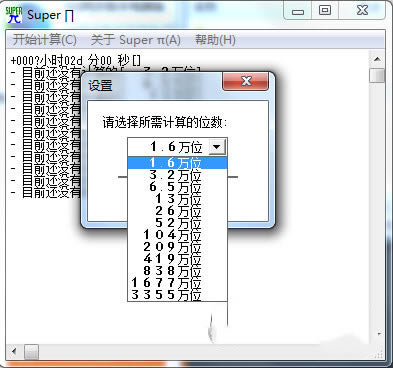393x368 pixels.
Task: Click the vertical scrollbar down arrow
Action: [x=379, y=333]
